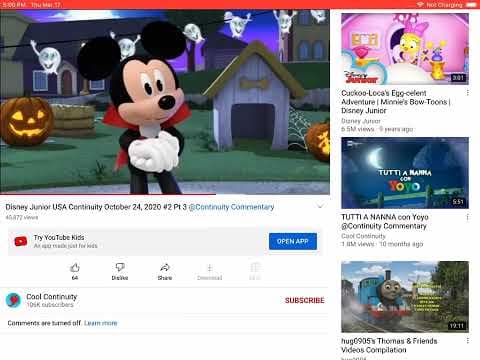Open Learn more link about comments
Screen dimensions: 480x360
[101, 323]
